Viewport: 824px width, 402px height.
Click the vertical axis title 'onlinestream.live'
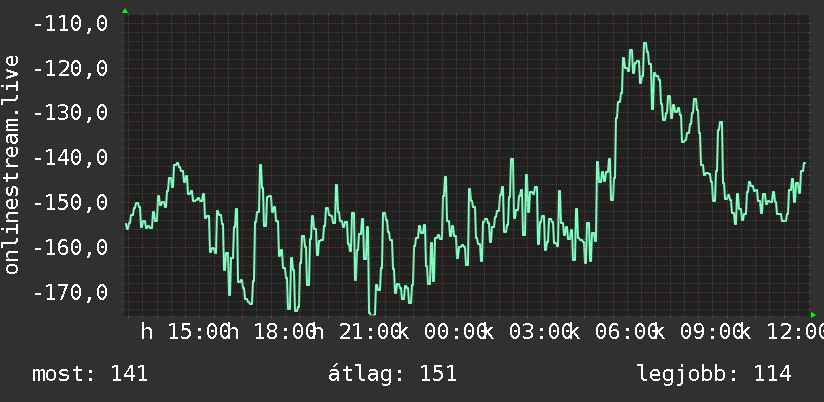[x=11, y=164]
